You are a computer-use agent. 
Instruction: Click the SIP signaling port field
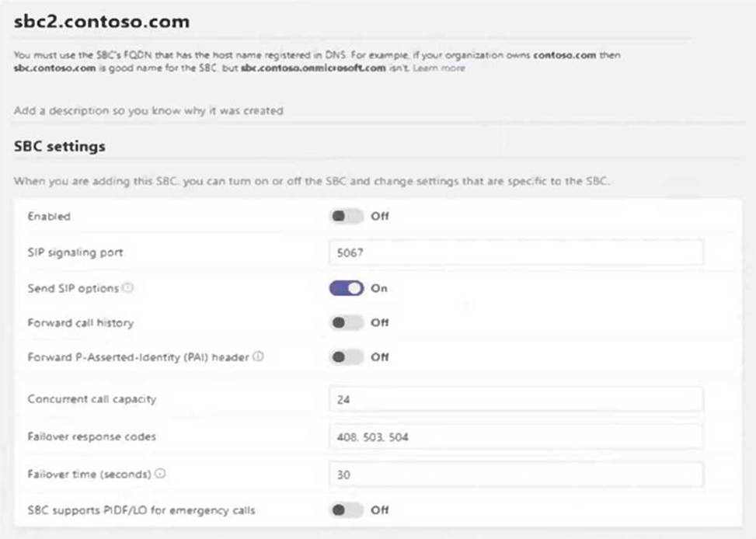516,252
